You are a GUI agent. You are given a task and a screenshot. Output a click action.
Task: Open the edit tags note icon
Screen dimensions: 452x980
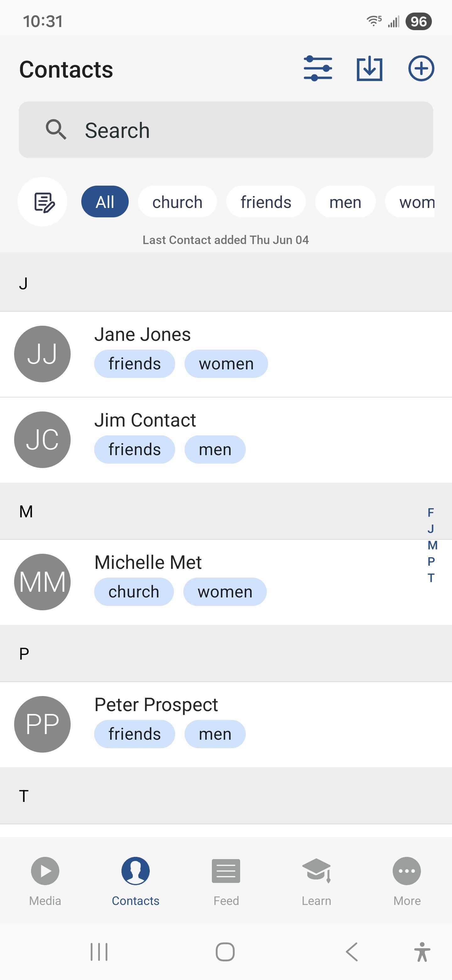tap(43, 202)
